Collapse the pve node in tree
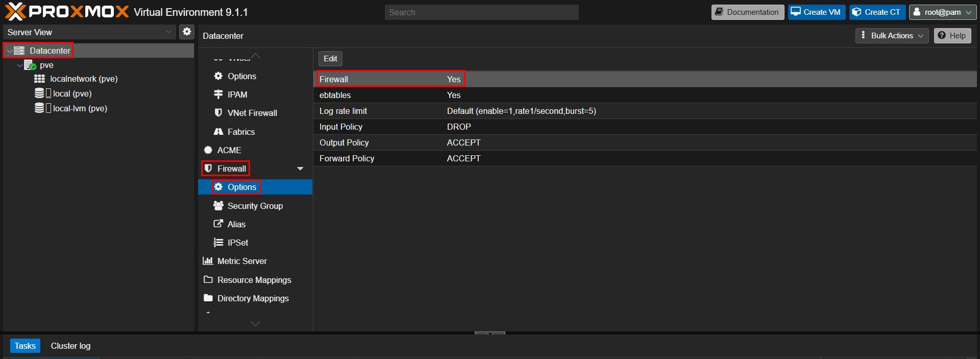Screen dimensions: 980x359 click(x=20, y=65)
